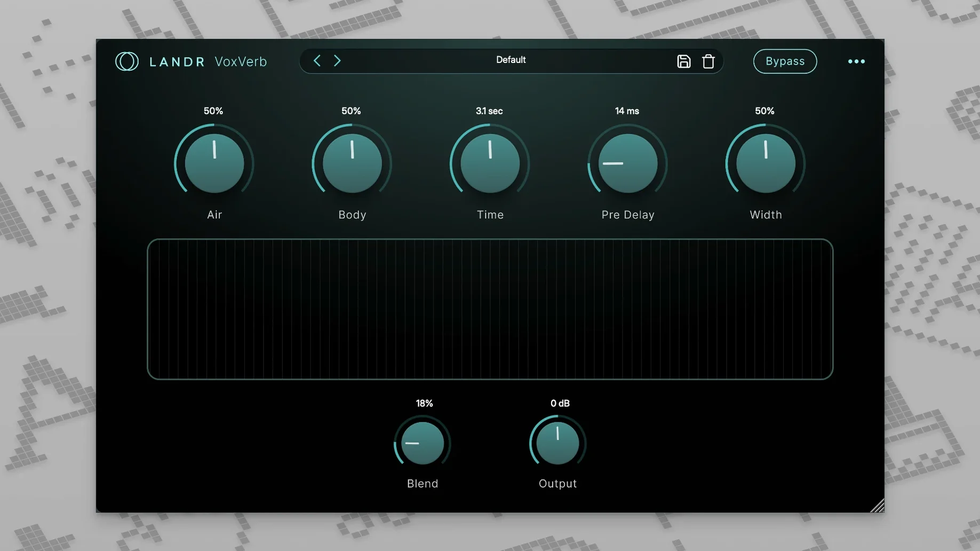Click the VoxVerb plugin title text
Viewport: 980px width, 551px height.
coord(241,61)
